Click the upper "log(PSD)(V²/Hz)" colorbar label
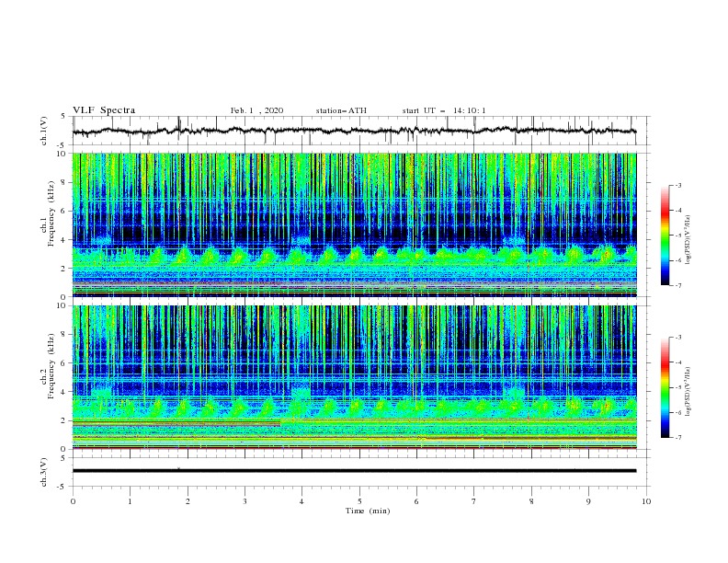This screenshot has height=563, width=728. (688, 240)
